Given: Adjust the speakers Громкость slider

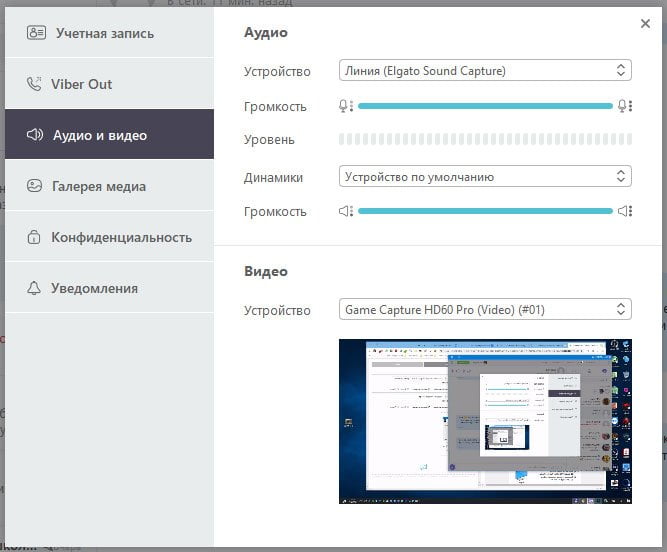Looking at the screenshot, I should click(485, 211).
